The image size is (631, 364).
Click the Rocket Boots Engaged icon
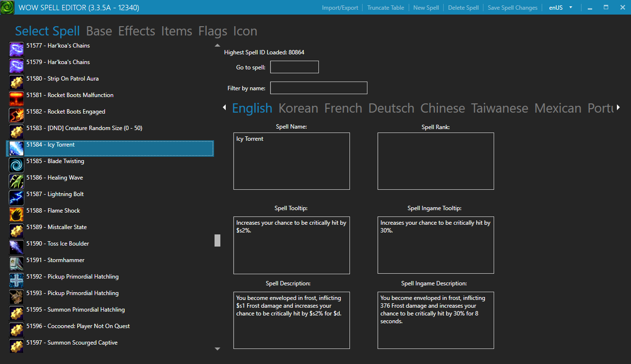(17, 115)
